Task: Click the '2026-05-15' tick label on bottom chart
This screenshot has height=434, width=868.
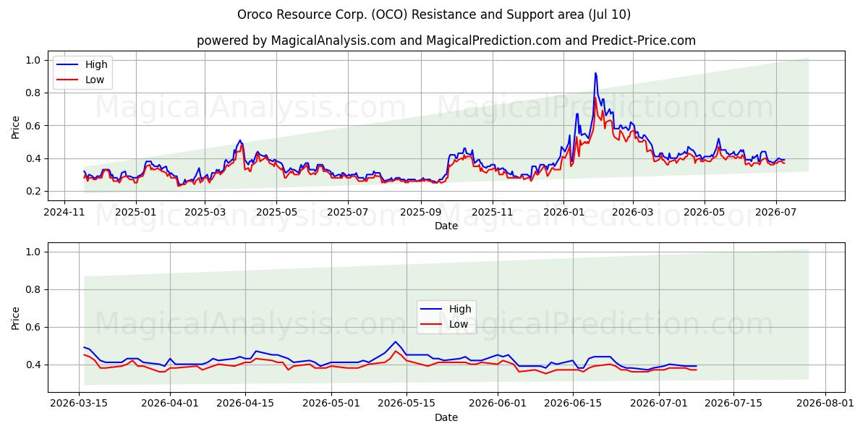Action: [x=406, y=404]
